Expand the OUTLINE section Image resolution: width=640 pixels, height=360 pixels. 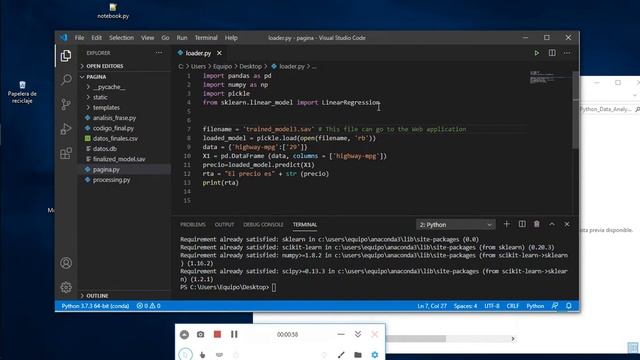97,296
